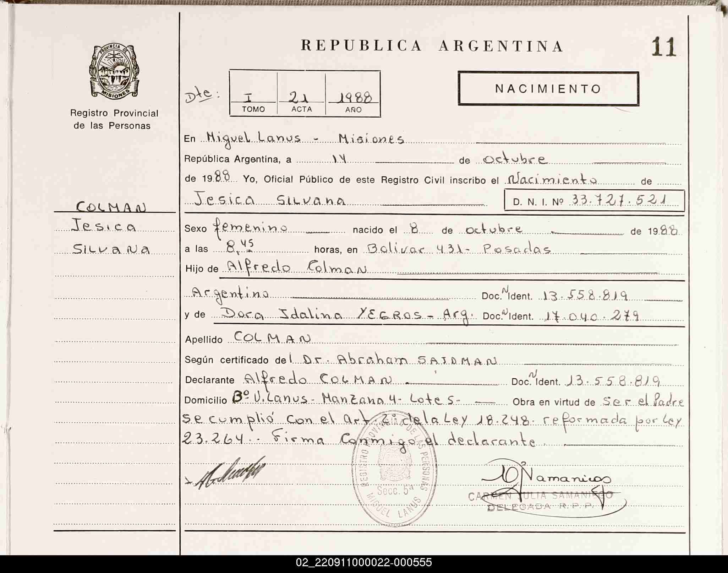The width and height of the screenshot is (728, 573).
Task: Click the NACIMIENTO box
Action: click(548, 88)
